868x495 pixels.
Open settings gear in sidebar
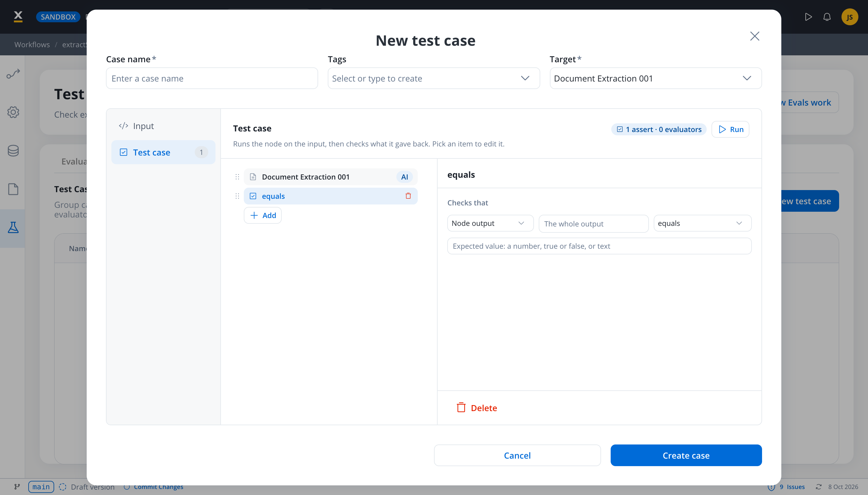click(13, 112)
